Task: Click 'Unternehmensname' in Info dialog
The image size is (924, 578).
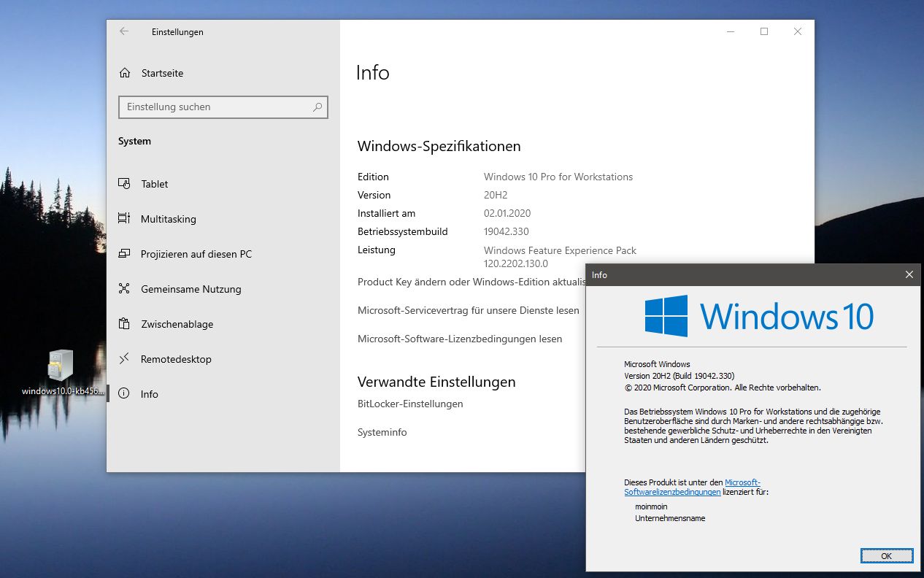Action: (x=670, y=518)
